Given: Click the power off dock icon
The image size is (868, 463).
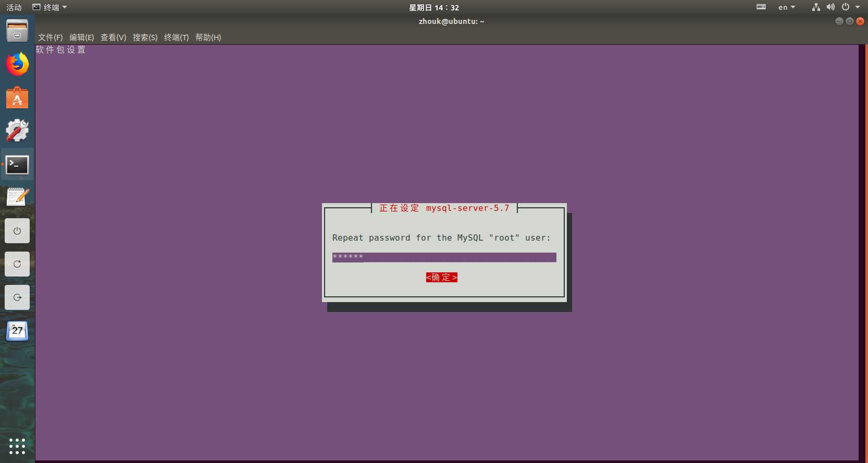Looking at the screenshot, I should (x=17, y=231).
